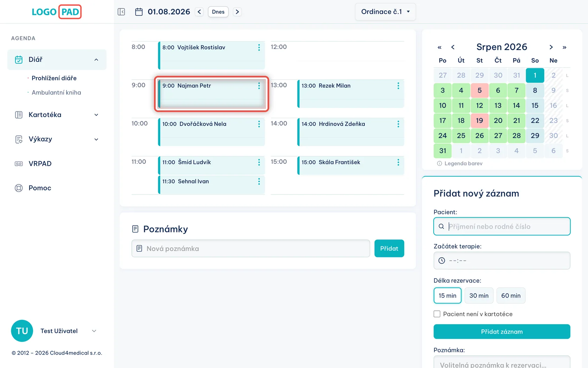Open options menu for Rezek Milan appointment

click(398, 86)
